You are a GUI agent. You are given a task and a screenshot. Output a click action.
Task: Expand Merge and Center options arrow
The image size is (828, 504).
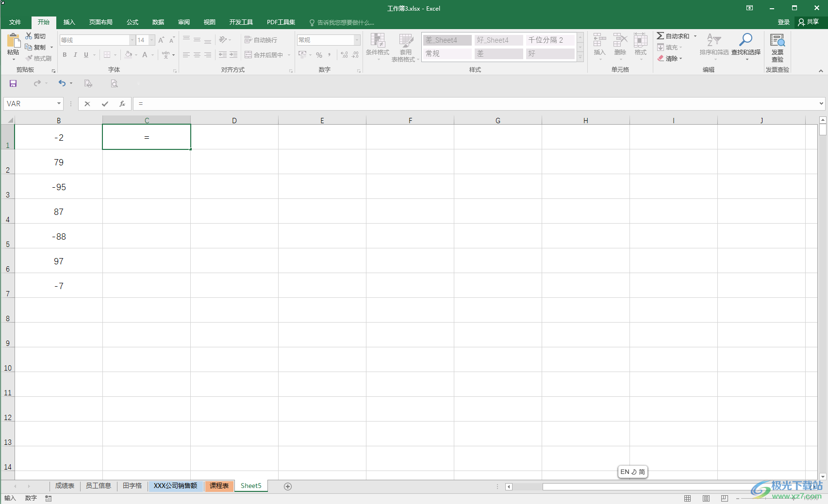pyautogui.click(x=289, y=55)
